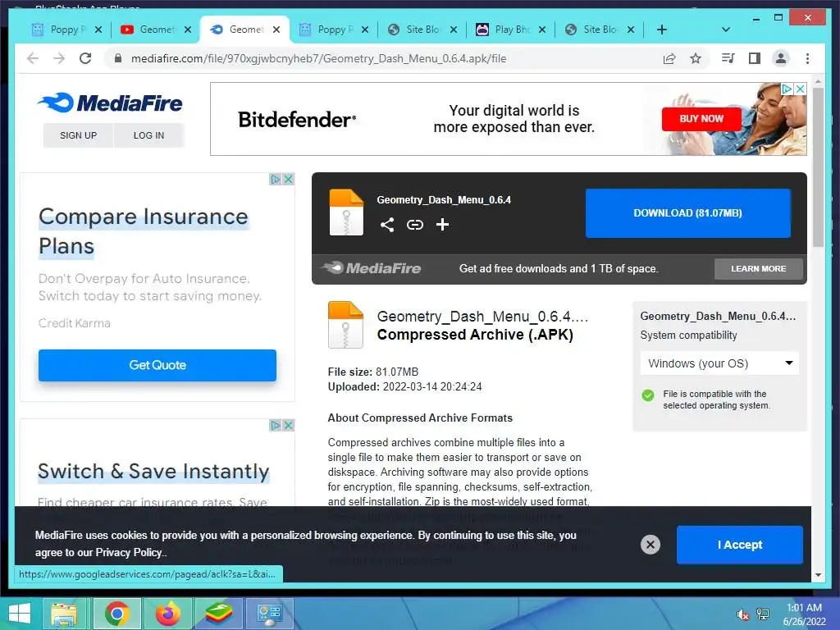This screenshot has height=630, width=840.
Task: Click the page vertical scrollbar thumb
Action: pyautogui.click(x=818, y=167)
